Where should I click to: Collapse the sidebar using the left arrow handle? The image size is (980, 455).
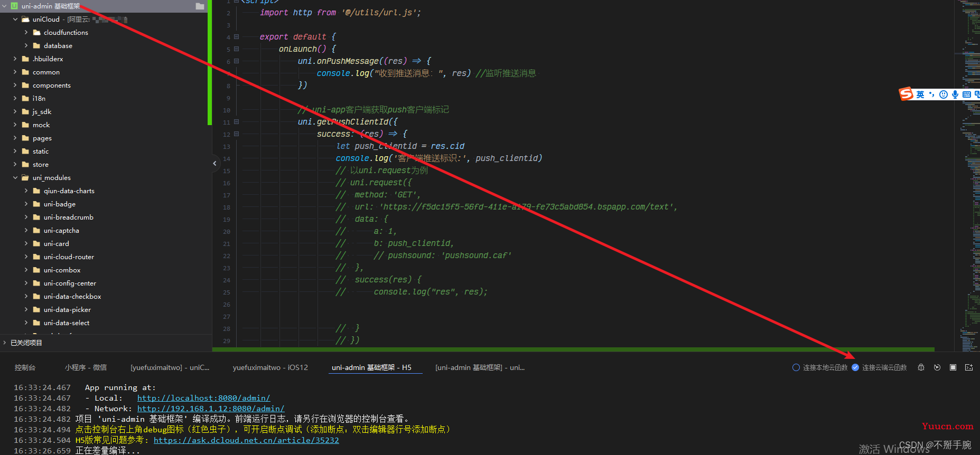(214, 164)
